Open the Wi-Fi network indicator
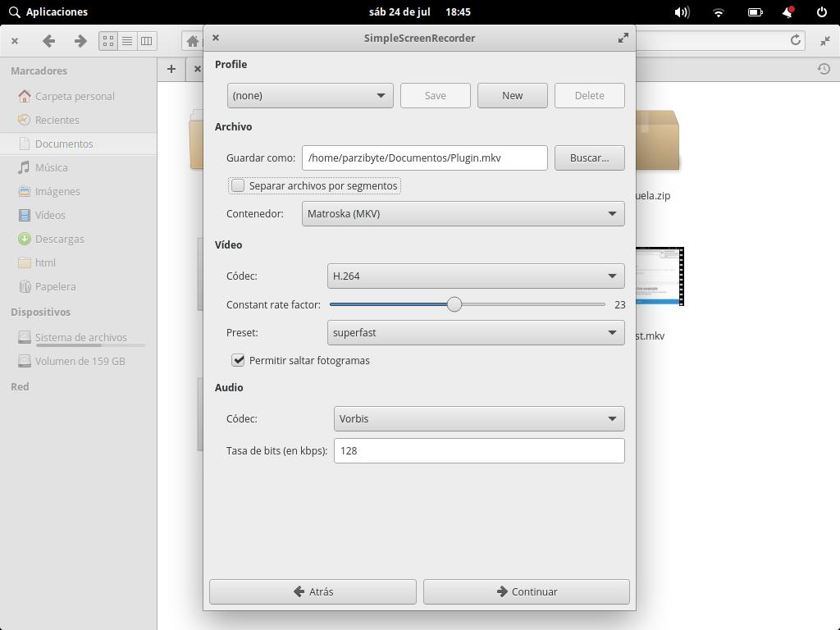 tap(719, 12)
